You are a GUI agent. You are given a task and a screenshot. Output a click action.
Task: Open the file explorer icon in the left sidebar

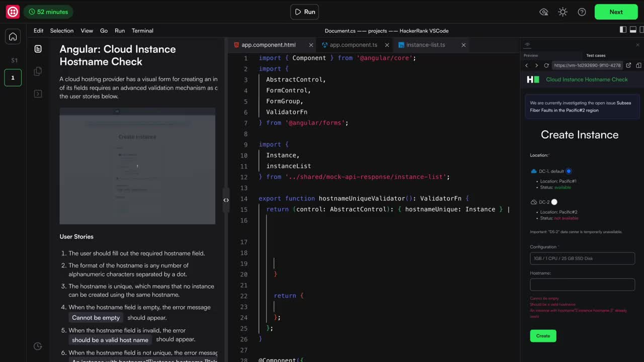click(38, 71)
